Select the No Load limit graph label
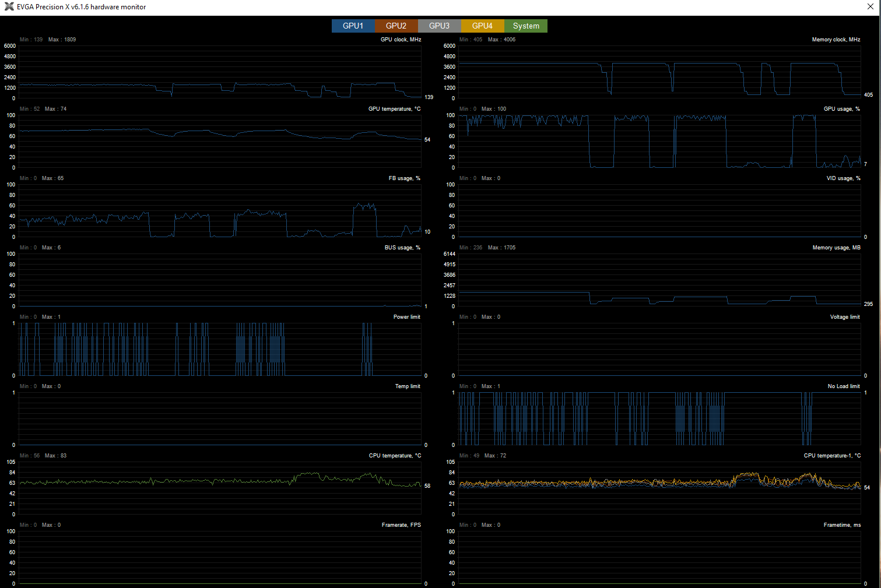 click(844, 386)
